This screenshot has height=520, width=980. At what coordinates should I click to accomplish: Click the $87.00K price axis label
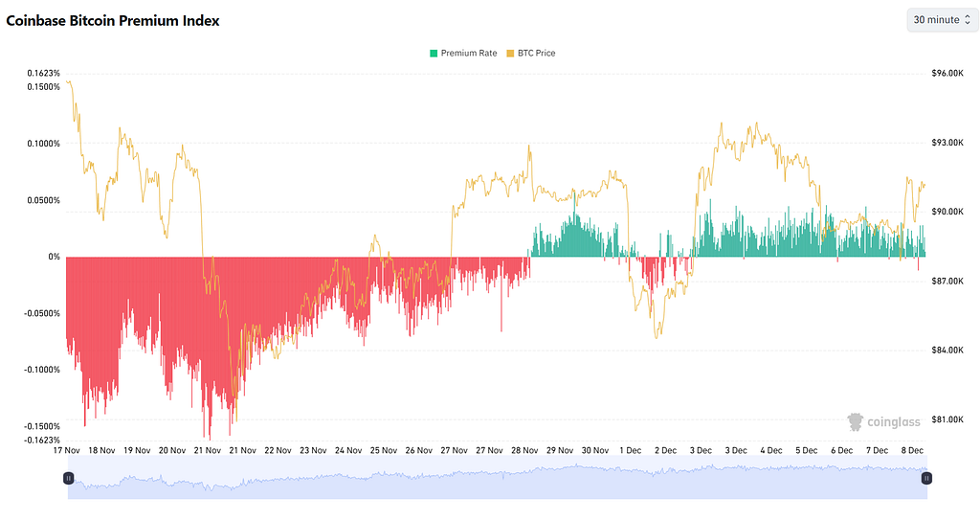(x=947, y=281)
